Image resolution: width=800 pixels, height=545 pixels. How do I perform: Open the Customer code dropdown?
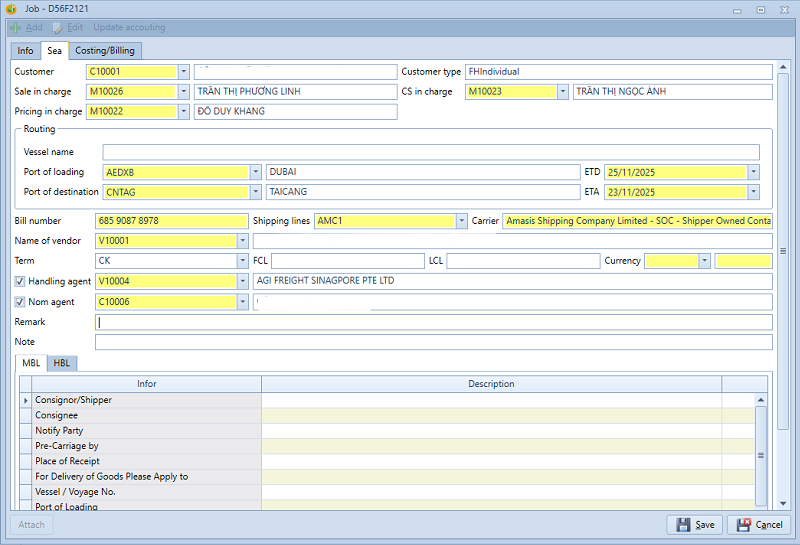pyautogui.click(x=183, y=72)
